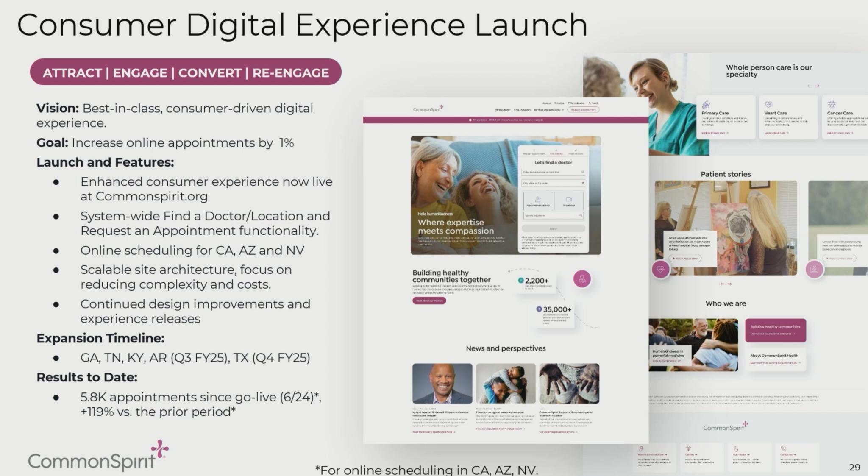Image resolution: width=868 pixels, height=476 pixels.
Task: Click the More about our mission button
Action: tap(429, 301)
